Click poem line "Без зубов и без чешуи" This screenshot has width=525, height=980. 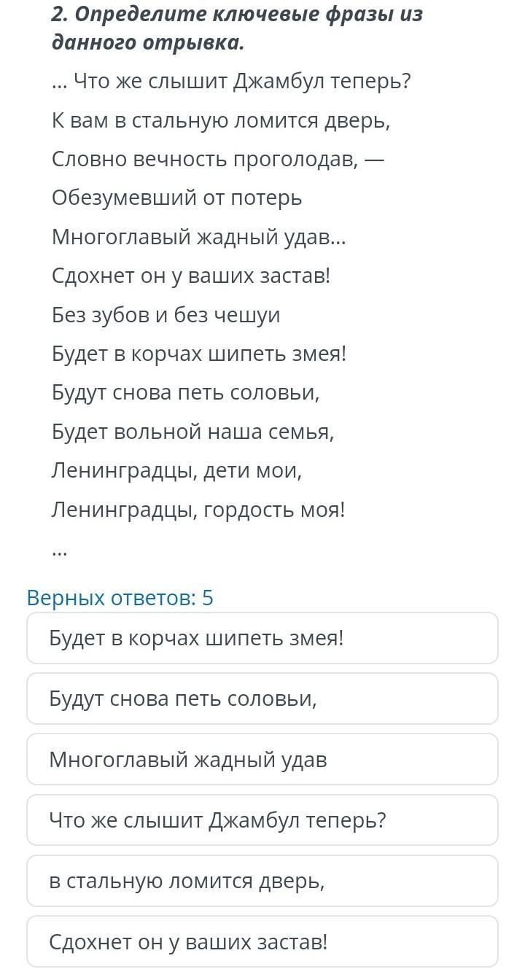point(166,315)
